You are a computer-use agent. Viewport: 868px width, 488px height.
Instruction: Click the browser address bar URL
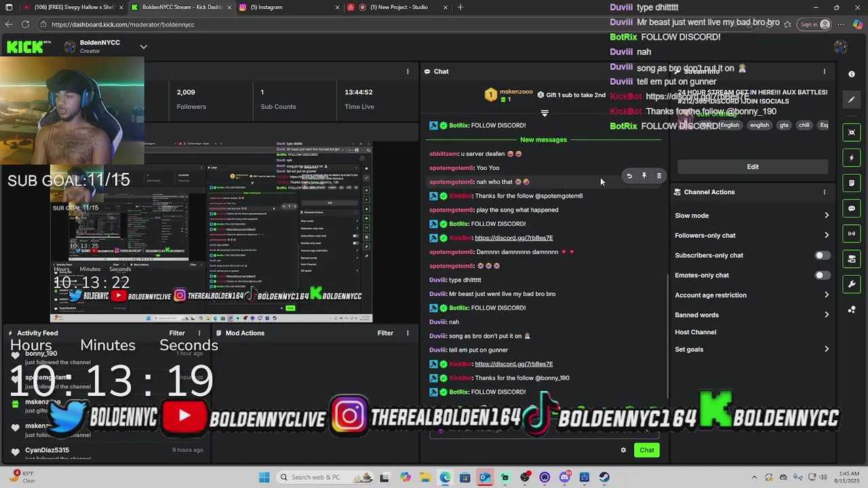coord(123,24)
